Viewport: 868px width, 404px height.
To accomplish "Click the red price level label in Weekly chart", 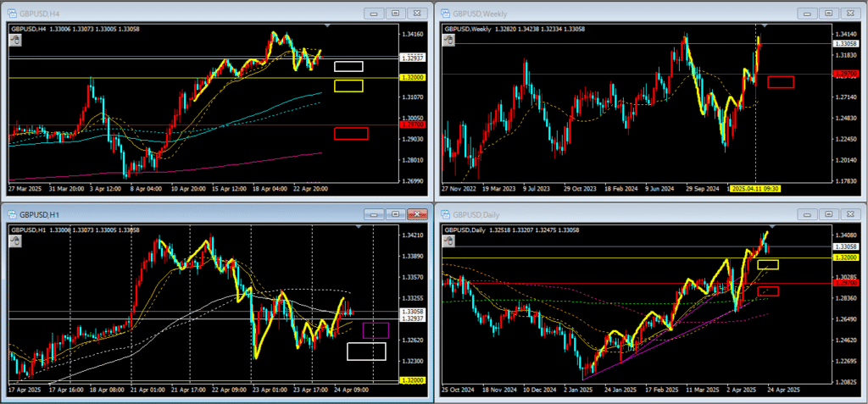I will 847,75.
